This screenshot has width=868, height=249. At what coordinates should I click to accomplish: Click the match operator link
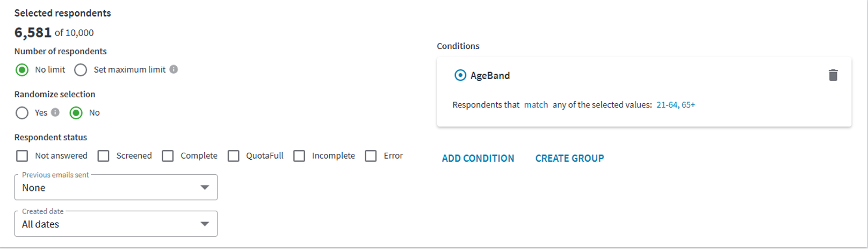pos(536,105)
